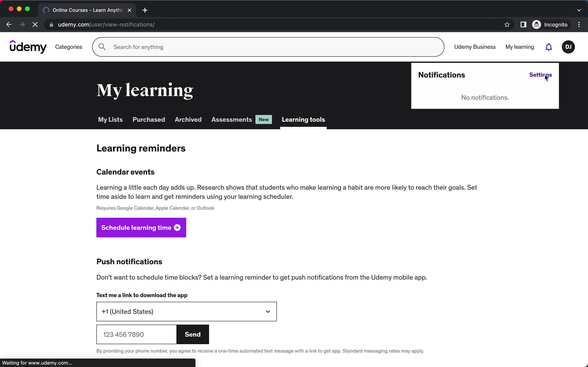Screen dimensions: 588x367
Task: Click Schedule learning time button
Action: tap(141, 228)
